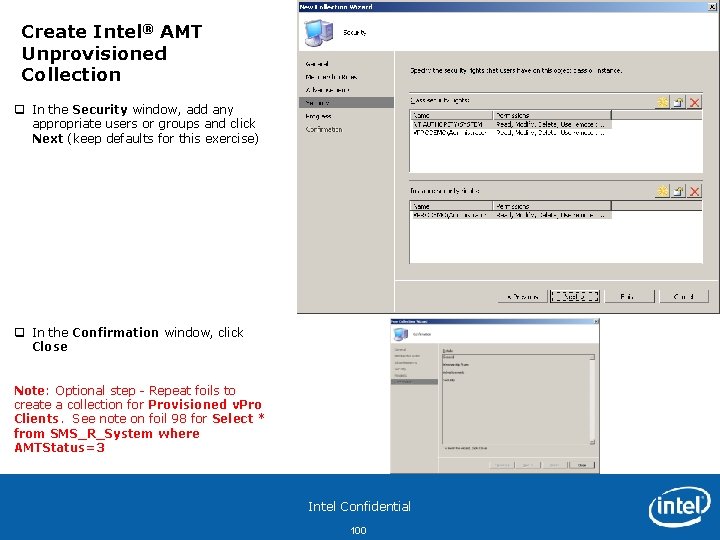Click Security line in Confirmation details
This screenshot has height=540, width=720.
click(449, 380)
